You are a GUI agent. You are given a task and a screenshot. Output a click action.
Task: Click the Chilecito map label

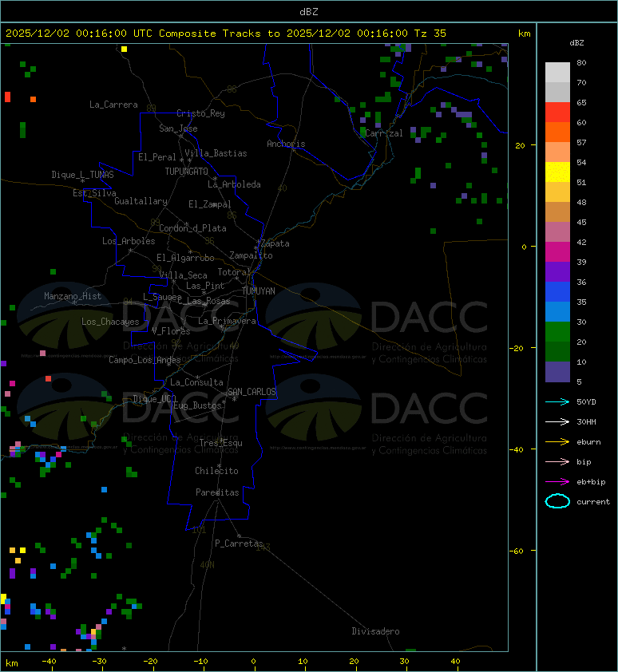tap(216, 471)
